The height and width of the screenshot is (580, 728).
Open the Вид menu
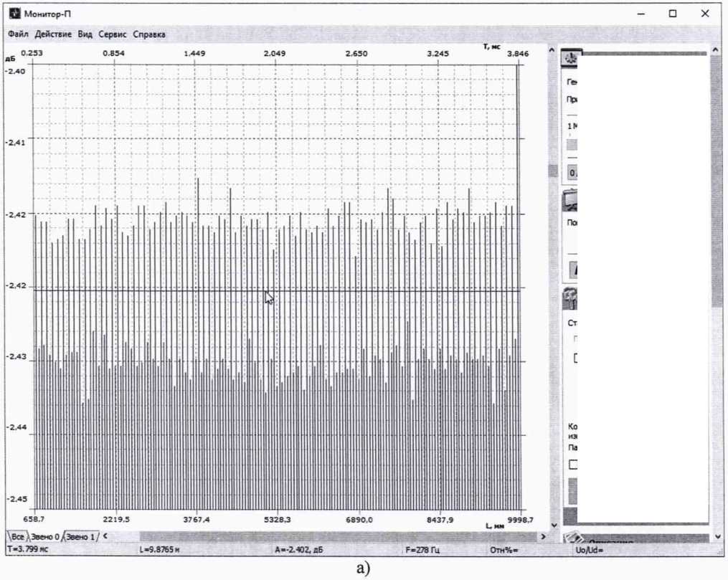point(85,34)
